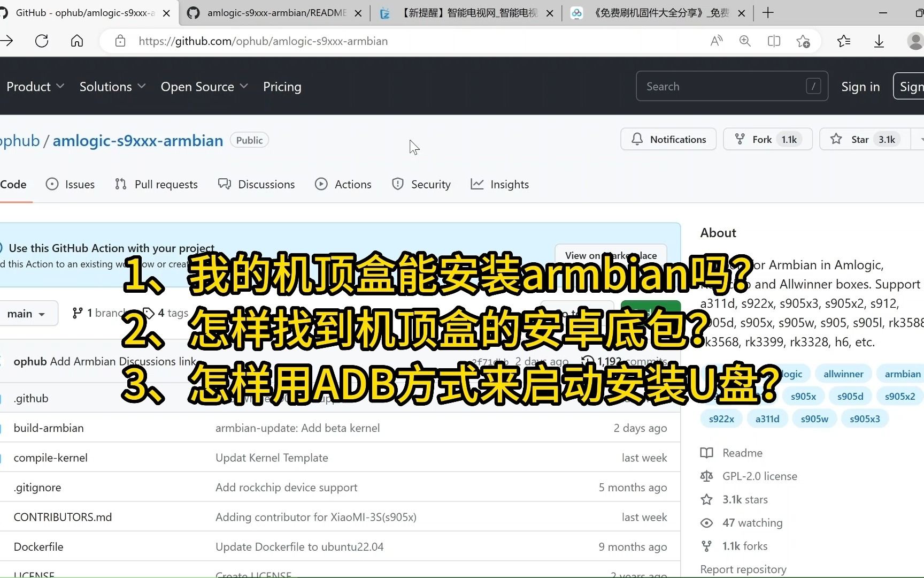Click the s905x2 topic tag

tap(900, 397)
